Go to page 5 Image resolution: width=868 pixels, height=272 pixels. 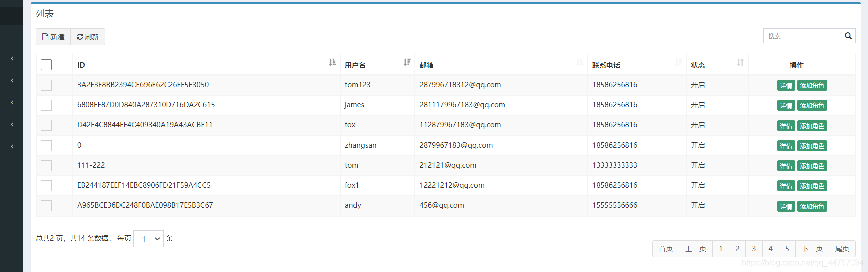[787, 249]
